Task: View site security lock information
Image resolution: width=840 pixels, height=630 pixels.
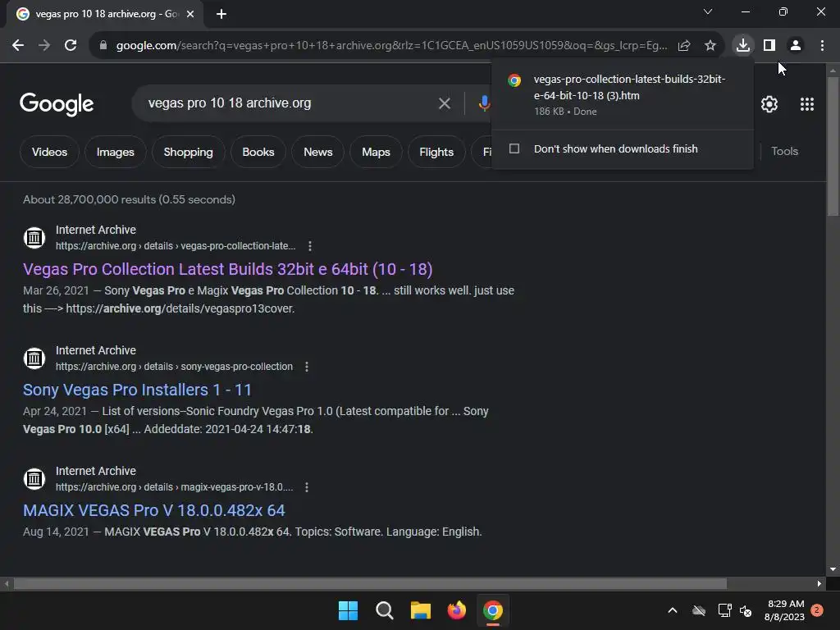Action: coord(103,46)
